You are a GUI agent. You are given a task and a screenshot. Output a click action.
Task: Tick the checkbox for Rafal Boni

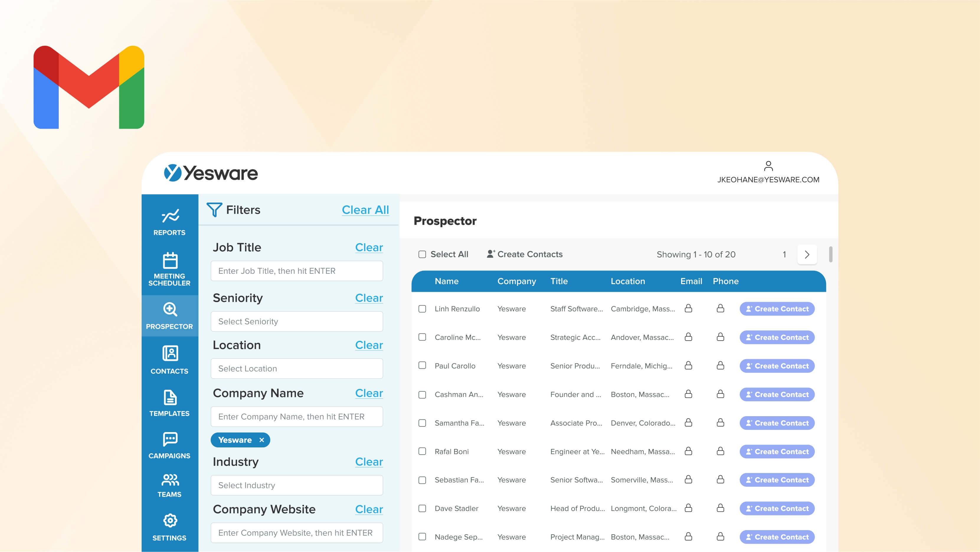point(422,451)
